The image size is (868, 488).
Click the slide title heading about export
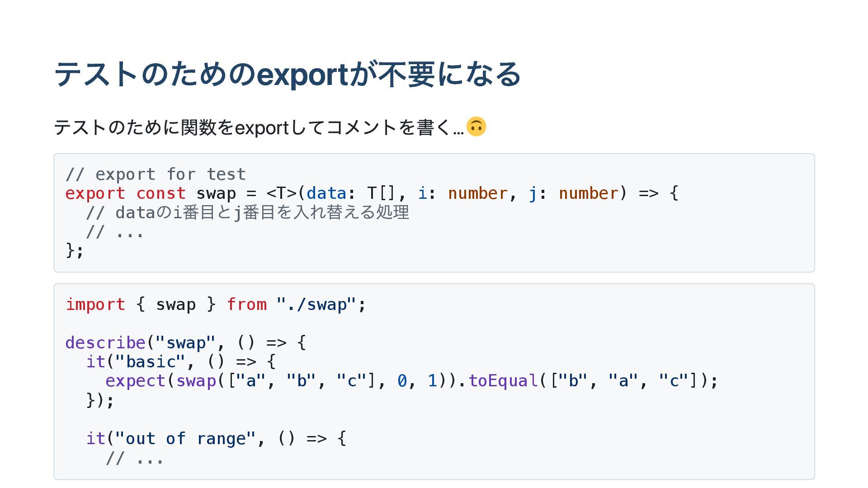[x=287, y=74]
